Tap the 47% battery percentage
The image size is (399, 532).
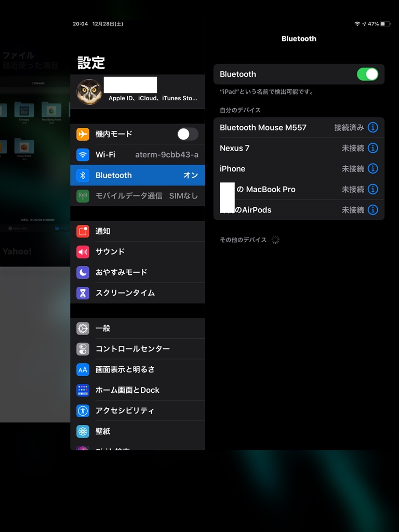(373, 24)
